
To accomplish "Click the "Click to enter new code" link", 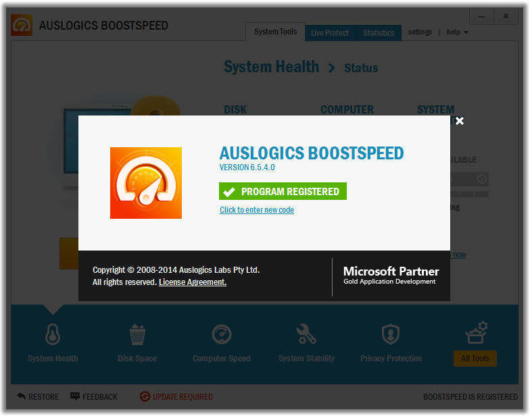I will [x=257, y=210].
